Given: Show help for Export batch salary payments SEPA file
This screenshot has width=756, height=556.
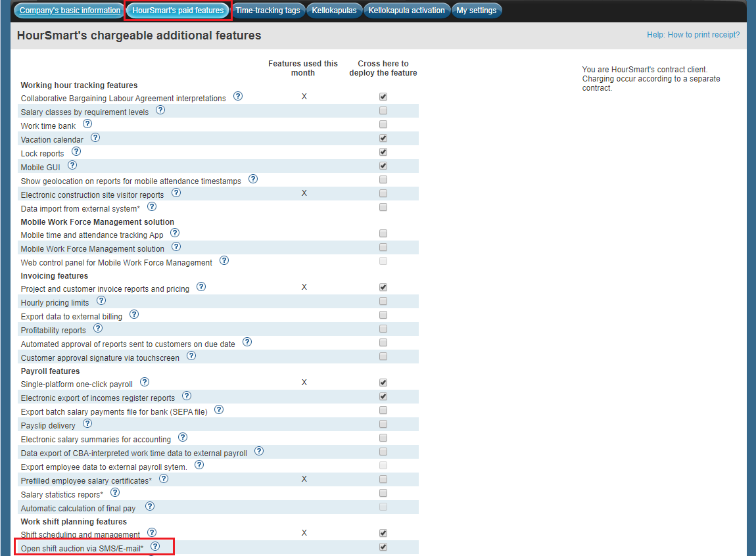Looking at the screenshot, I should pyautogui.click(x=219, y=409).
